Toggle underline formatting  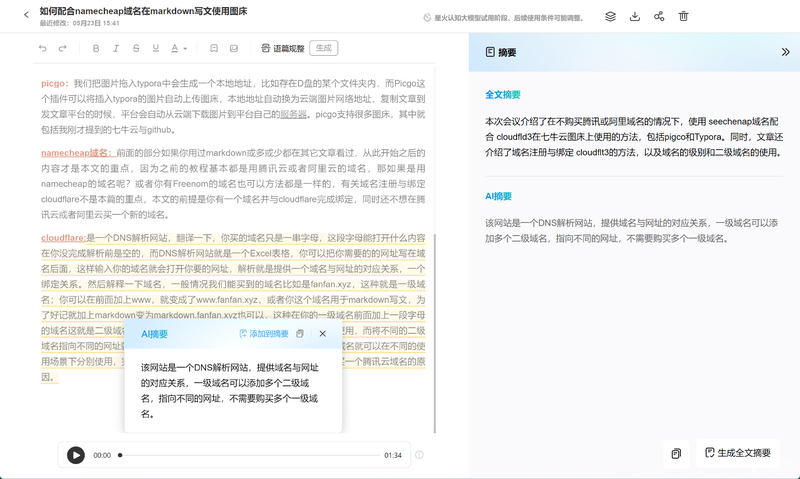point(156,48)
